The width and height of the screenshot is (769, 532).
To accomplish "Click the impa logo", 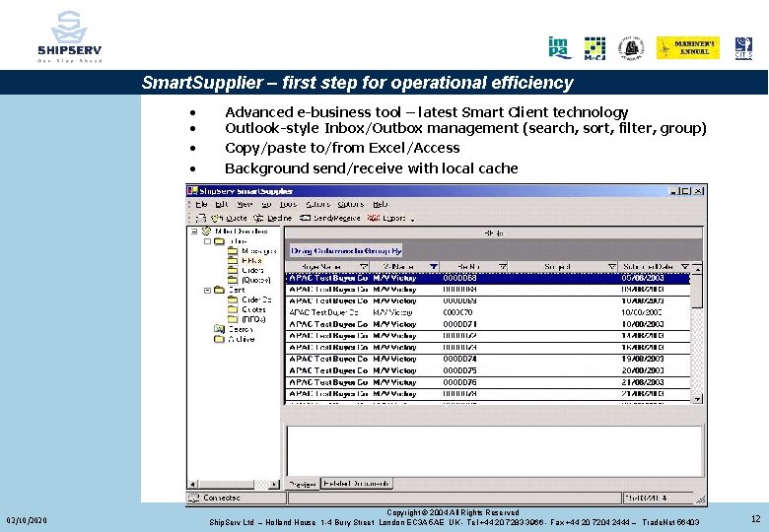I will click(x=560, y=47).
